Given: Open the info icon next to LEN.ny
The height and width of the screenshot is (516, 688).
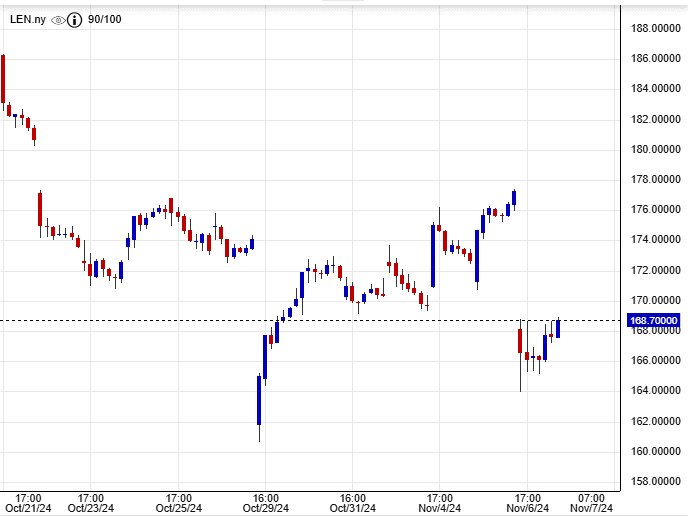Looking at the screenshot, I should click(x=74, y=19).
